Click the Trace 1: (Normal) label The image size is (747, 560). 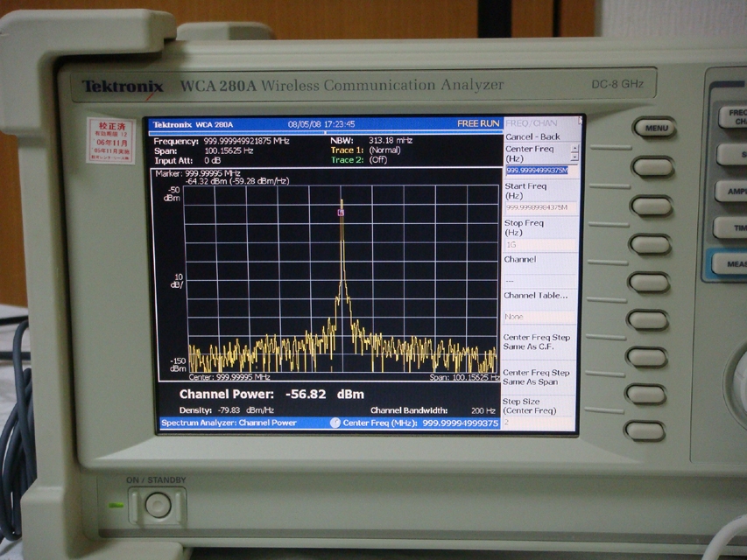point(366,150)
